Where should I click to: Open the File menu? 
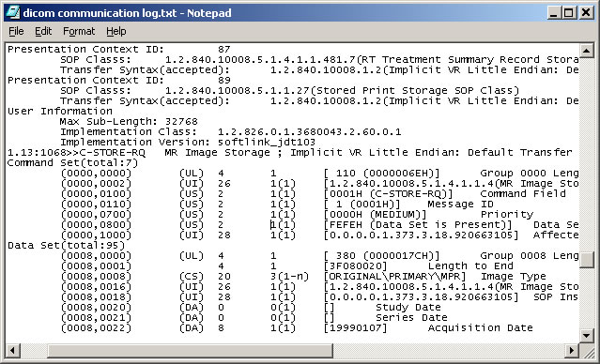click(x=16, y=31)
